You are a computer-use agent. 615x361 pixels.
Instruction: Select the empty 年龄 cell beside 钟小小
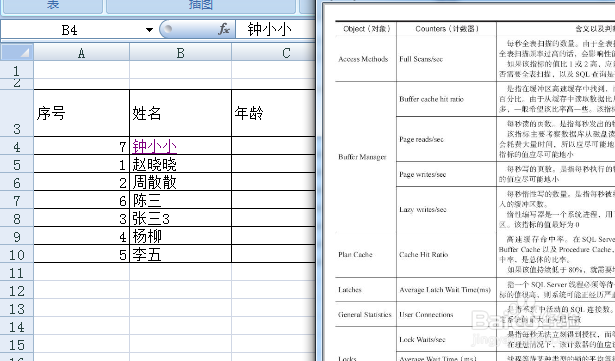[x=274, y=146]
